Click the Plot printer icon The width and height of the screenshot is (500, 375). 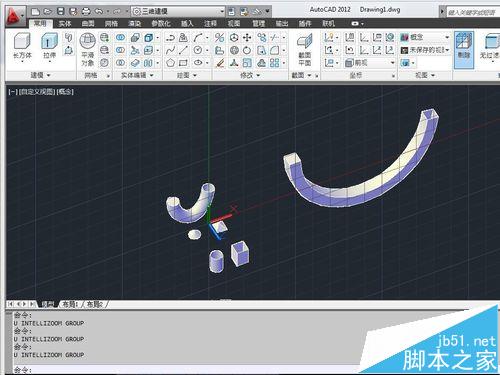click(x=86, y=12)
